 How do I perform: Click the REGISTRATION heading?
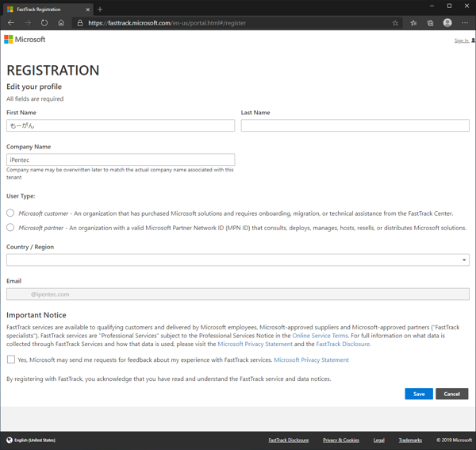coord(53,71)
